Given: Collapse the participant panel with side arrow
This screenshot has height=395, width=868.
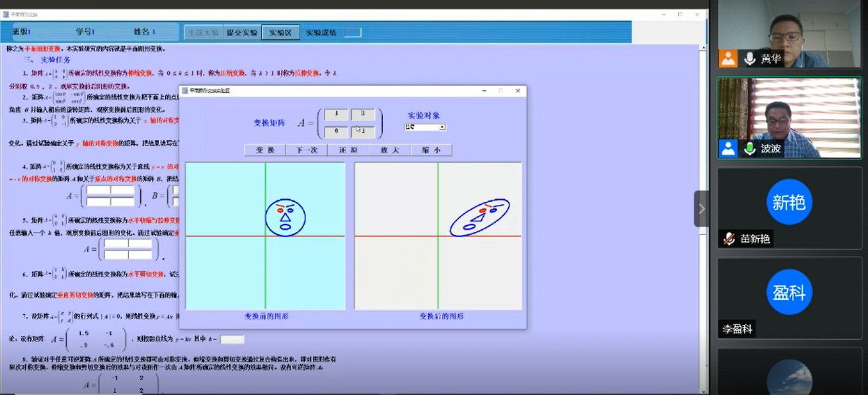Looking at the screenshot, I should click(701, 208).
